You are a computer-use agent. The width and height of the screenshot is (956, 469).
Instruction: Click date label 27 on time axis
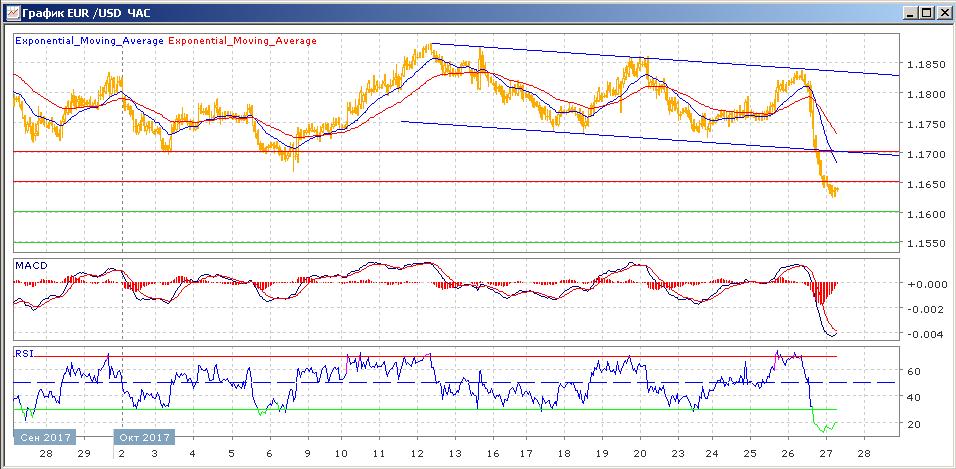pyautogui.click(x=826, y=454)
